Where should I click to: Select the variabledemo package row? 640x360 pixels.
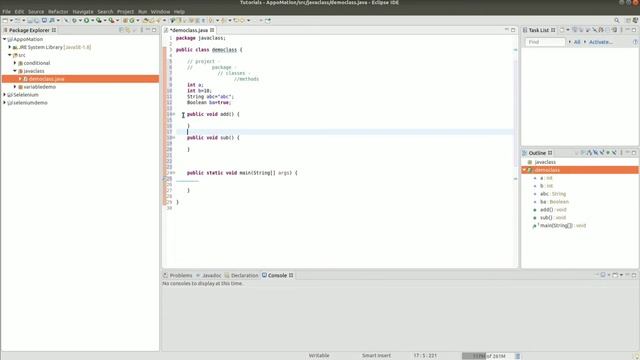80,87
